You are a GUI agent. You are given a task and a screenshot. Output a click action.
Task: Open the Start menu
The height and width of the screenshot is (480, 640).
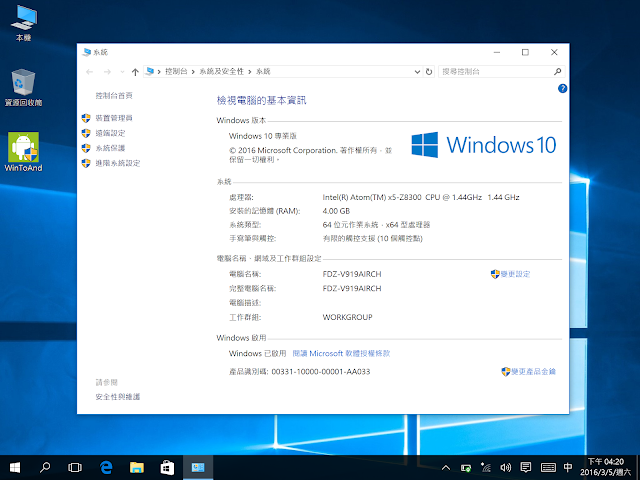[x=15, y=467]
